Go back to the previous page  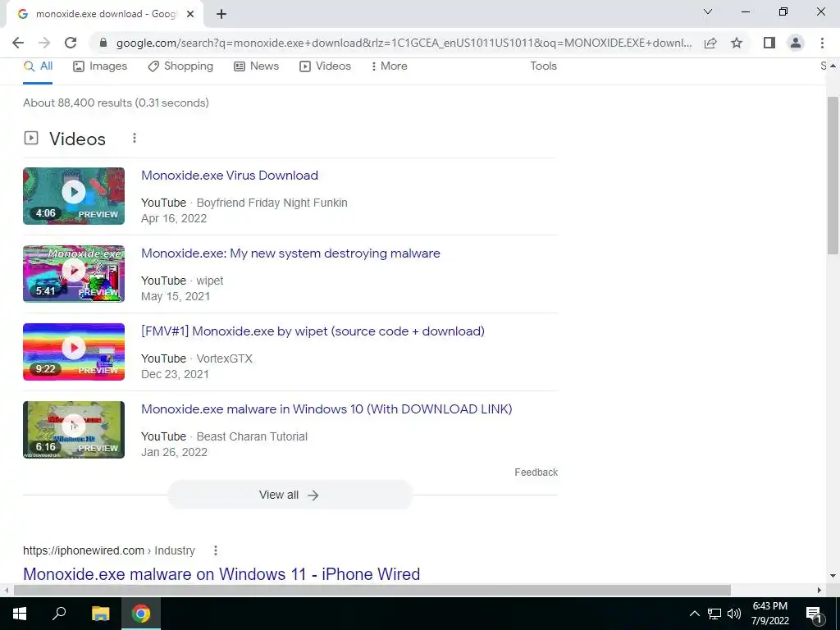tap(18, 43)
